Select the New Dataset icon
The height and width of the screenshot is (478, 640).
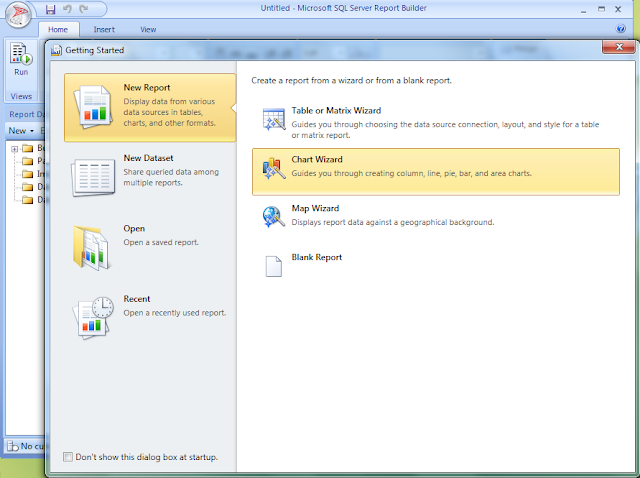pos(93,178)
